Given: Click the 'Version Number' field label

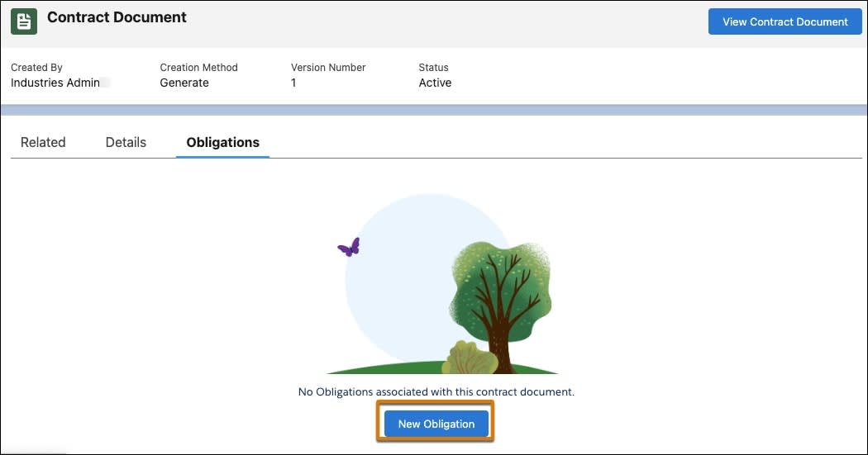Looking at the screenshot, I should (328, 68).
